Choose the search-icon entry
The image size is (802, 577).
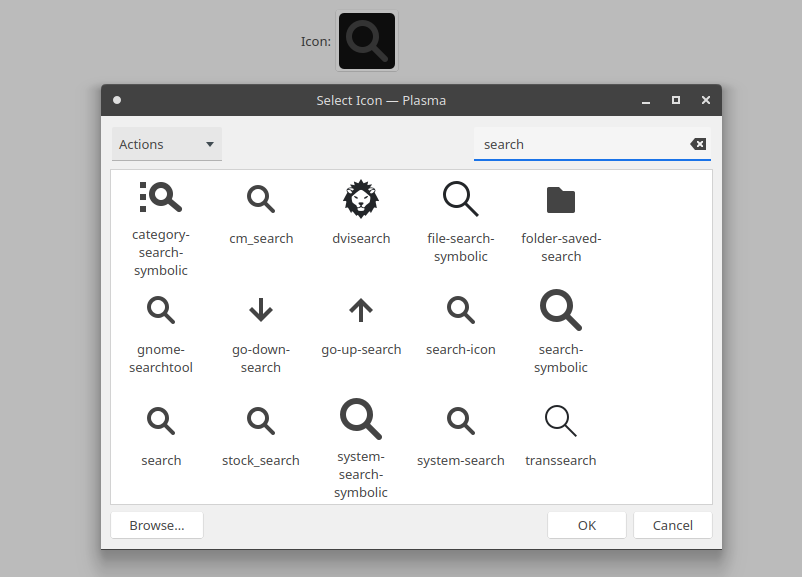[461, 310]
